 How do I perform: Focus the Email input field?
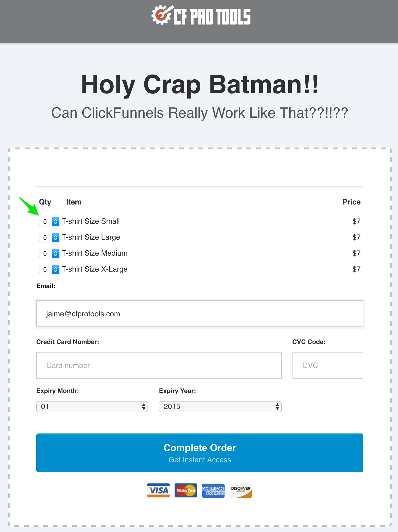coord(200,314)
